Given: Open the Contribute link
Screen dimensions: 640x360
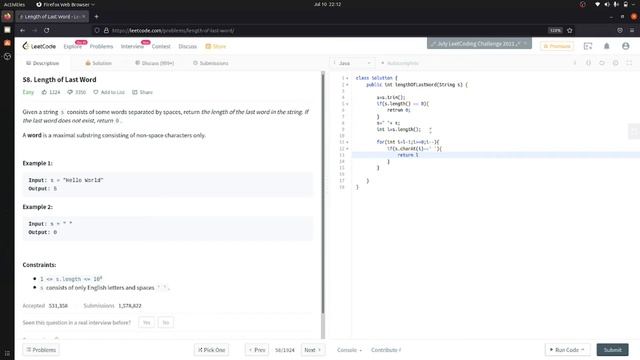Looking at the screenshot, I should [x=386, y=350].
